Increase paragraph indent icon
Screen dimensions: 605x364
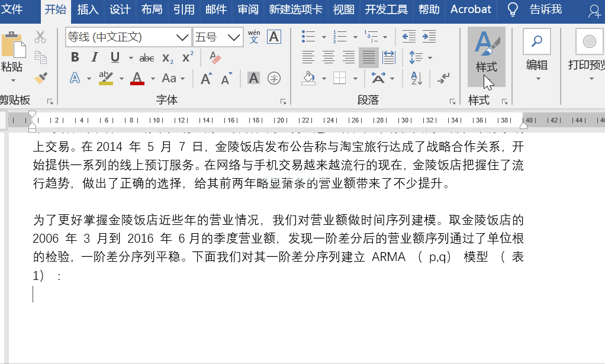click(x=429, y=37)
